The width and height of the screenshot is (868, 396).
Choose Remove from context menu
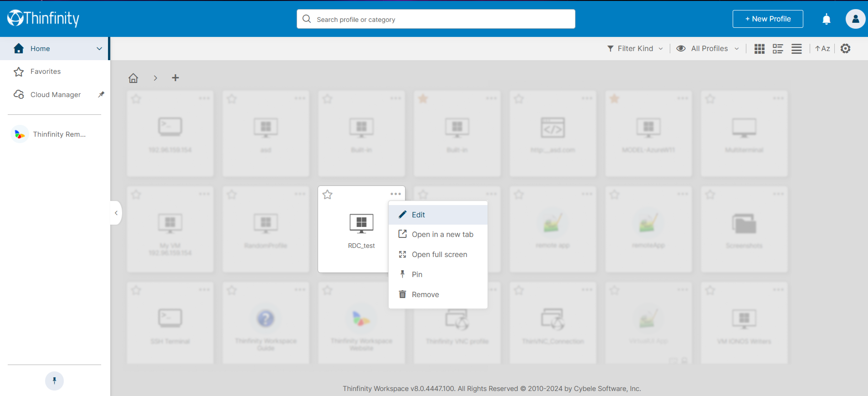click(x=438, y=295)
